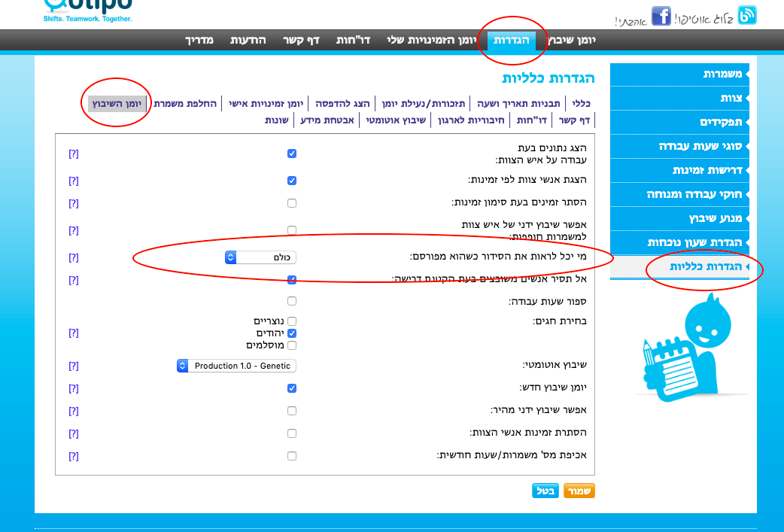Toggle the מוסלמים holidays checkbox

pyautogui.click(x=292, y=345)
